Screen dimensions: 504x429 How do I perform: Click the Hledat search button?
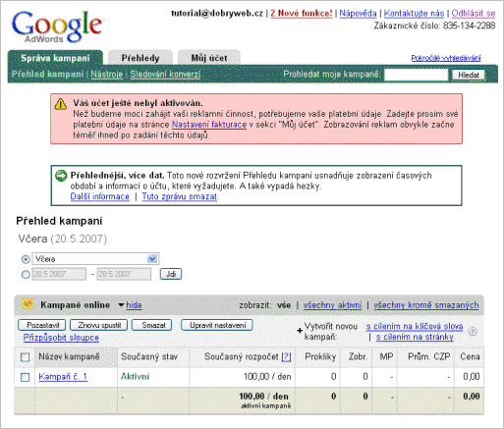[x=469, y=75]
